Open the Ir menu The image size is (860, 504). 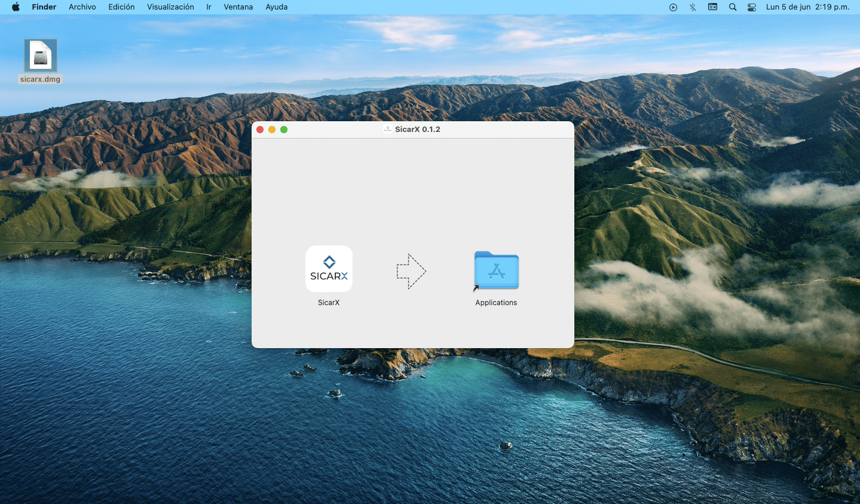click(x=208, y=7)
